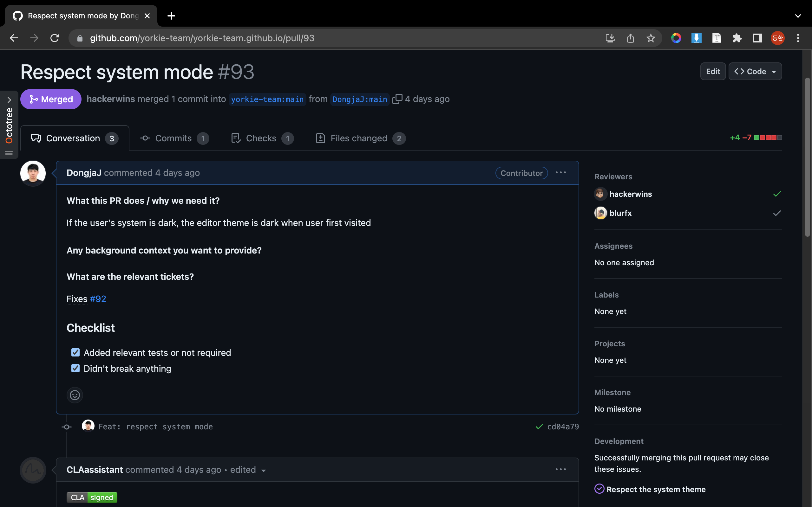The image size is (812, 507).
Task: Toggle 'Added relevant tests or not required' checkbox
Action: pos(75,352)
